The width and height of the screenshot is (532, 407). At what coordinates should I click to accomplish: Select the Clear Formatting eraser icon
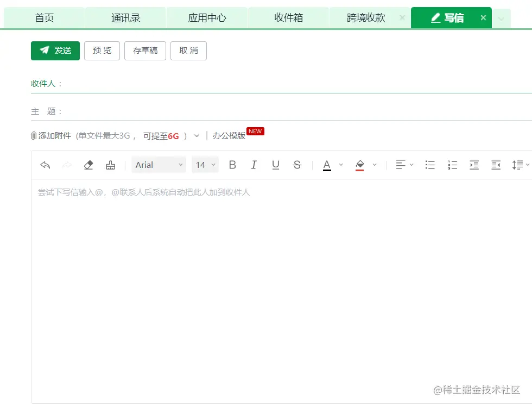tap(88, 165)
